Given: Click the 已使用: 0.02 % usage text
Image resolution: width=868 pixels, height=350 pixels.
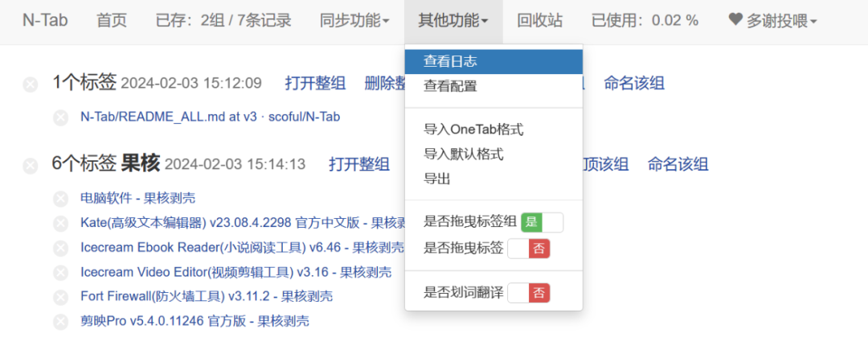Looking at the screenshot, I should click(645, 21).
